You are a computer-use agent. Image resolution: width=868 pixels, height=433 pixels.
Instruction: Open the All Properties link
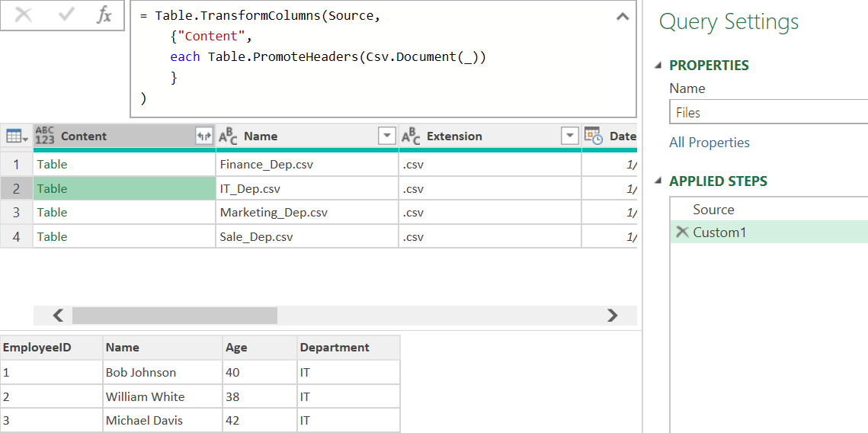point(709,143)
